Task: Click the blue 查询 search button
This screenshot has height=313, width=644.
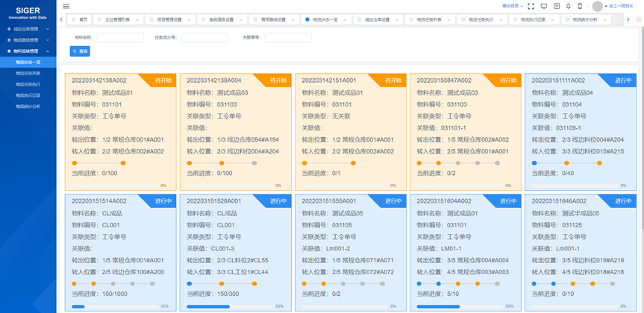Action: coord(80,51)
